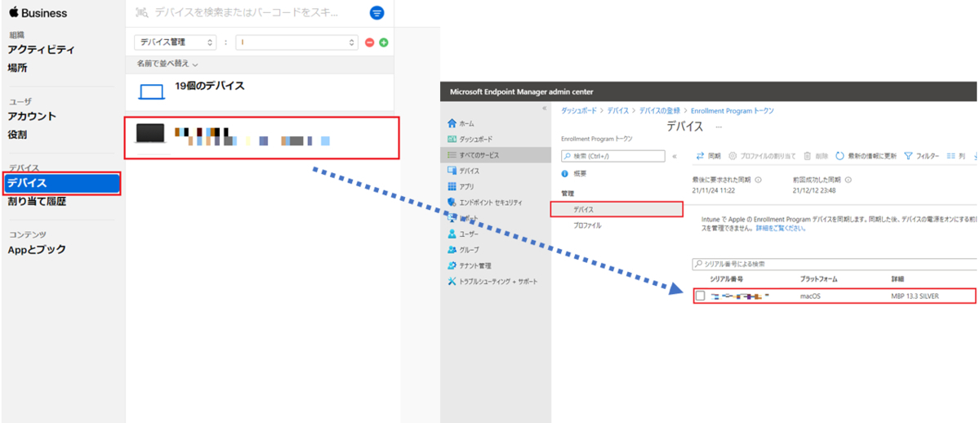
Task: Open 割り当て履歴 in Apple Business sidebar
Action: coord(37,201)
